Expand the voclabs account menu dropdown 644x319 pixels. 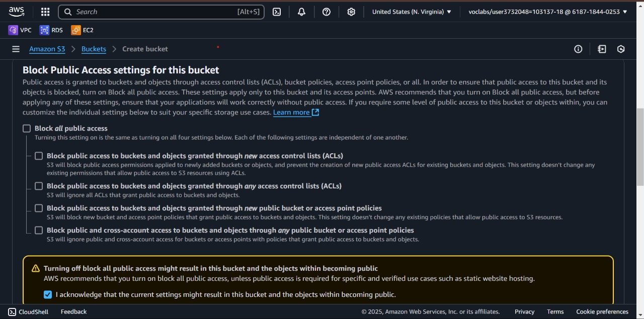pyautogui.click(x=548, y=12)
